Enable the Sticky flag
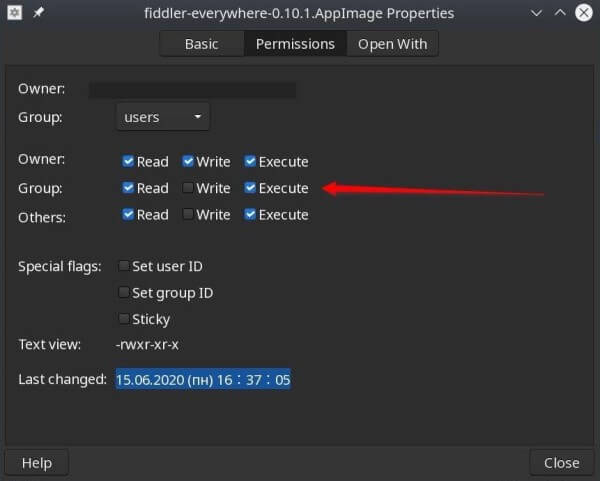 click(x=124, y=318)
